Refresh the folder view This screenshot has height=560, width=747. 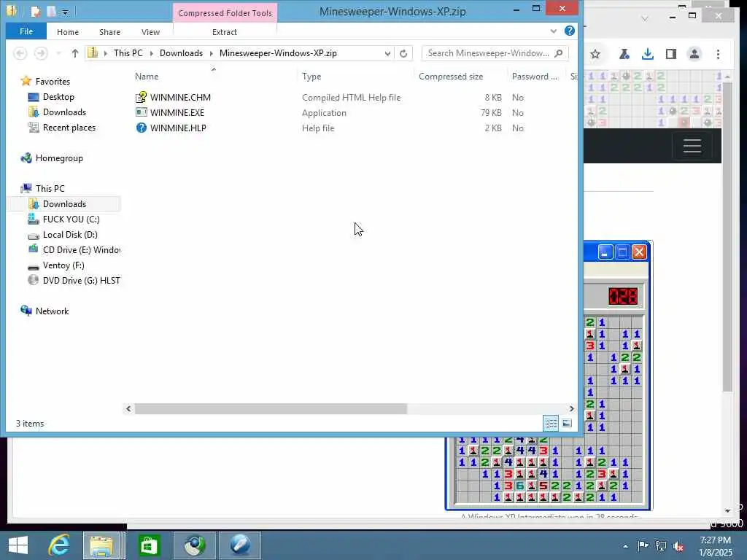(x=403, y=53)
